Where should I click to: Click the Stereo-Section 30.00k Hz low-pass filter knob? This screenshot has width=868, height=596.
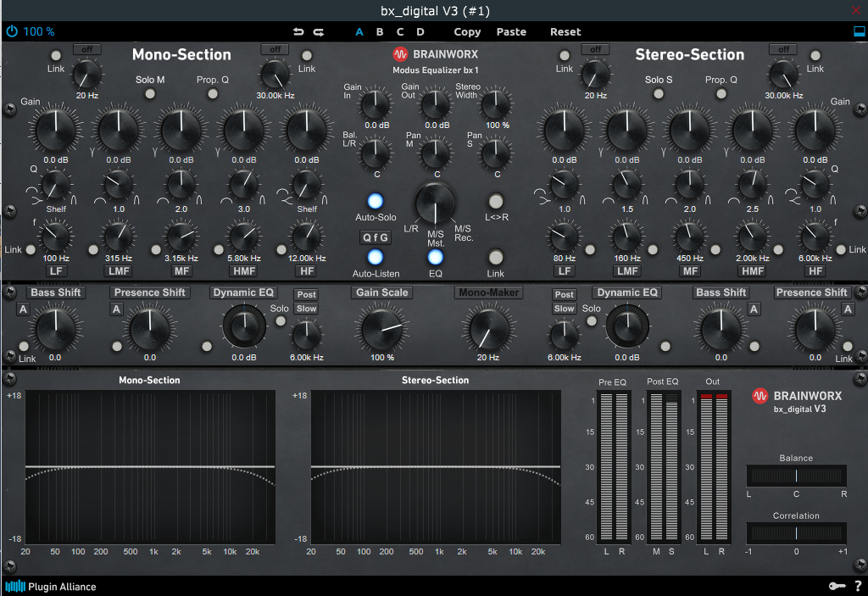click(x=784, y=75)
